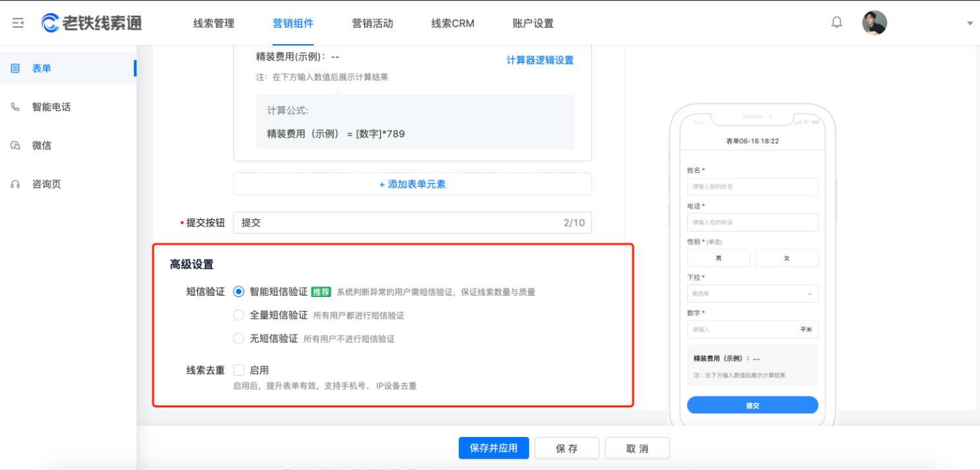
Task: Select 男 gender option in the preview
Action: pos(718,257)
